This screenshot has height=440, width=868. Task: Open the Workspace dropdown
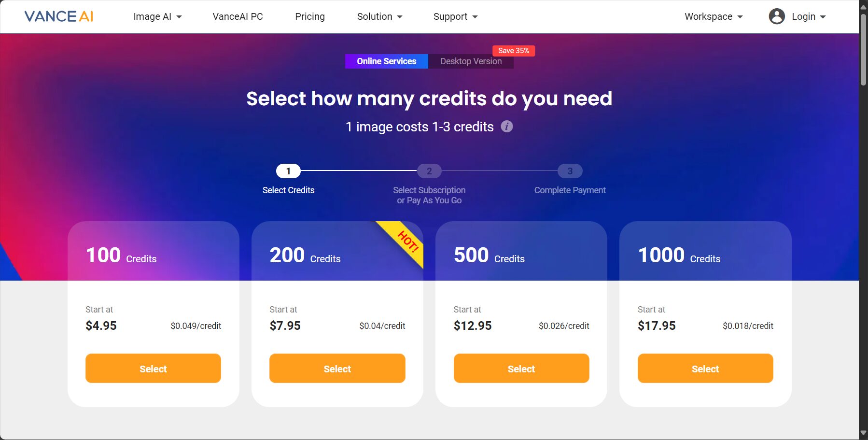click(x=714, y=16)
